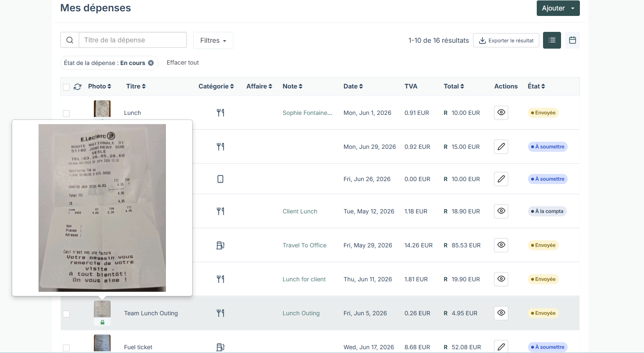Open the Sophie Fontaine note link
The image size is (644, 353).
pos(307,113)
